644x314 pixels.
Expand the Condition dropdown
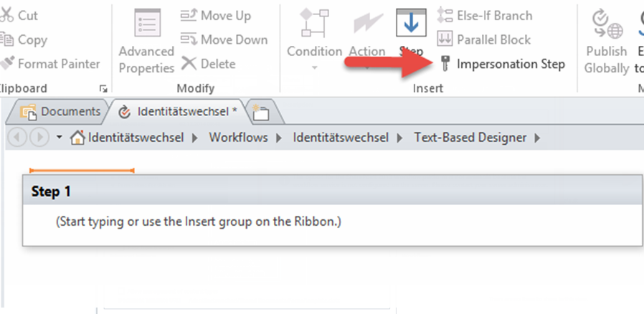click(315, 67)
